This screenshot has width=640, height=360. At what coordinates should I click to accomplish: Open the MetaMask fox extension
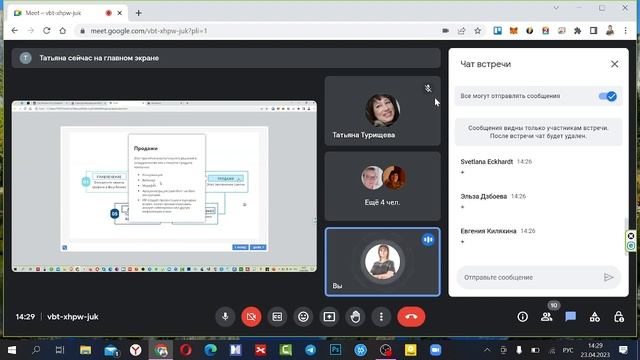513,31
